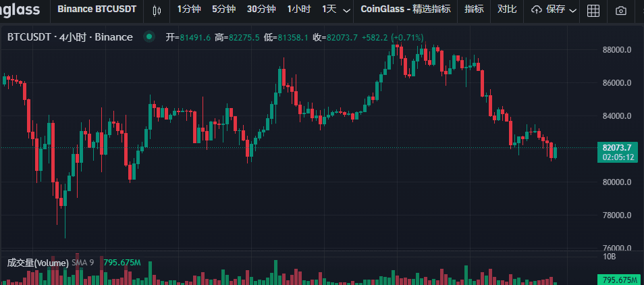Click the screenshot camera icon

(621, 10)
